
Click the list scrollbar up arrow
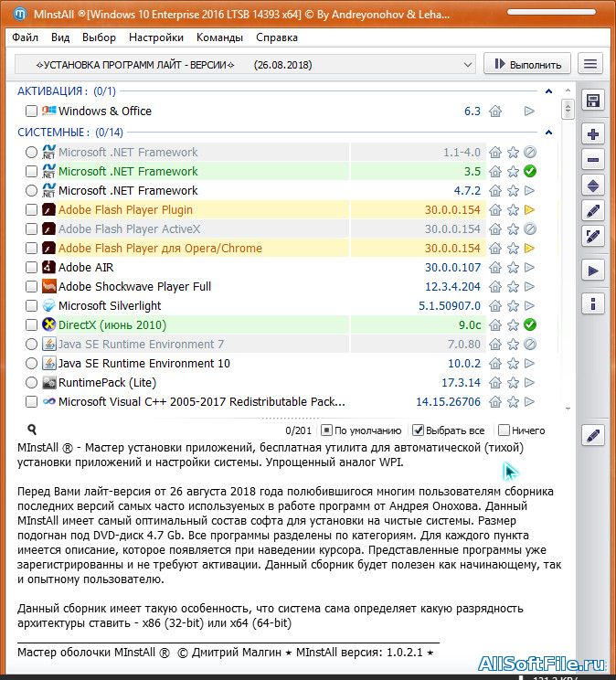[x=568, y=90]
